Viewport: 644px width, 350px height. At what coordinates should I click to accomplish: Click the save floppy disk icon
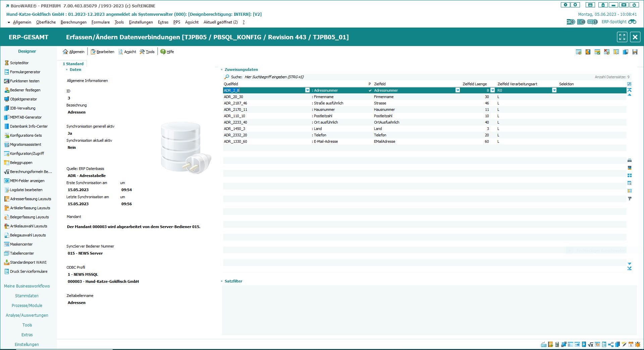point(635,52)
